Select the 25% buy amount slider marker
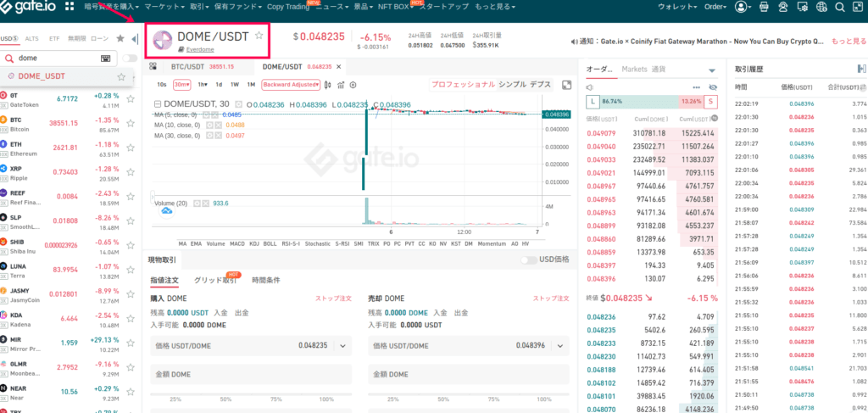The image size is (868, 413). tap(175, 399)
